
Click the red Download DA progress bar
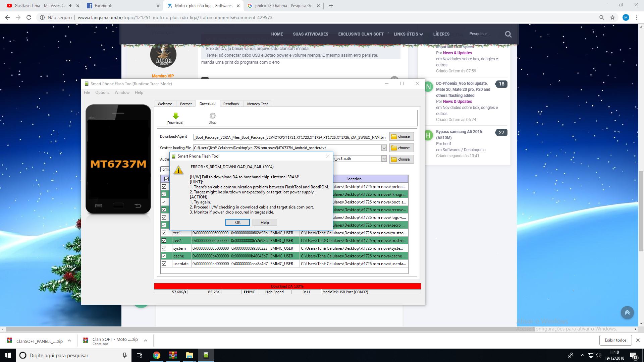coord(287,286)
